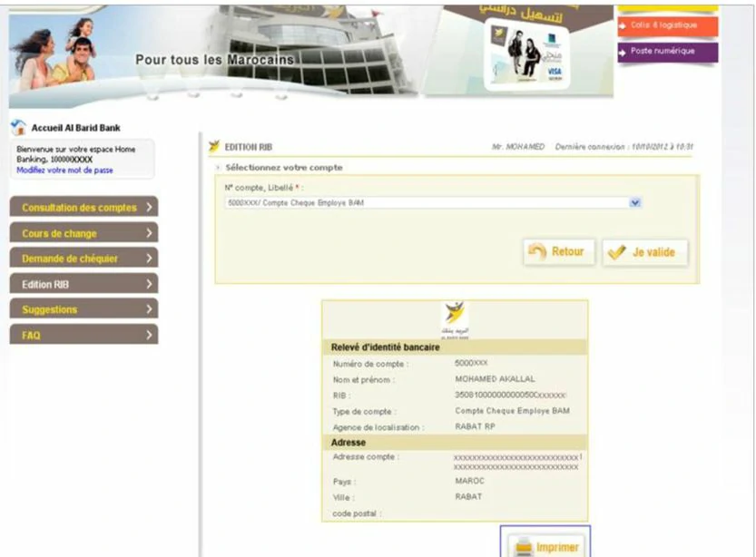Click the name MOHAMED AKALLAL

pos(496,379)
